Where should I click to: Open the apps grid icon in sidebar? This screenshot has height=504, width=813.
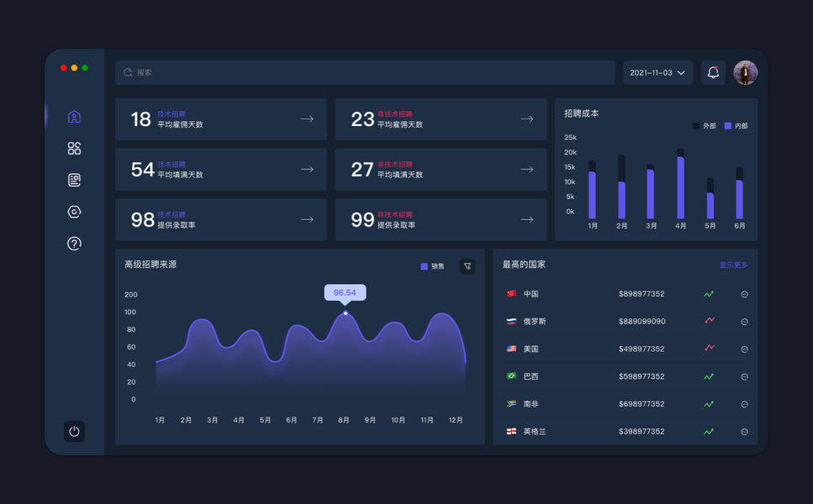tap(74, 148)
